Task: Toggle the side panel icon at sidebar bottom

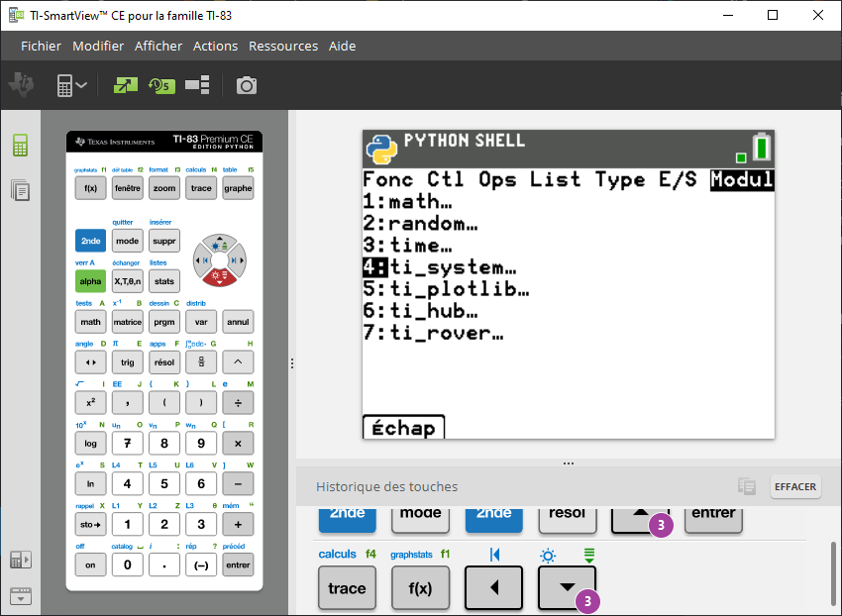Action: 21,561
